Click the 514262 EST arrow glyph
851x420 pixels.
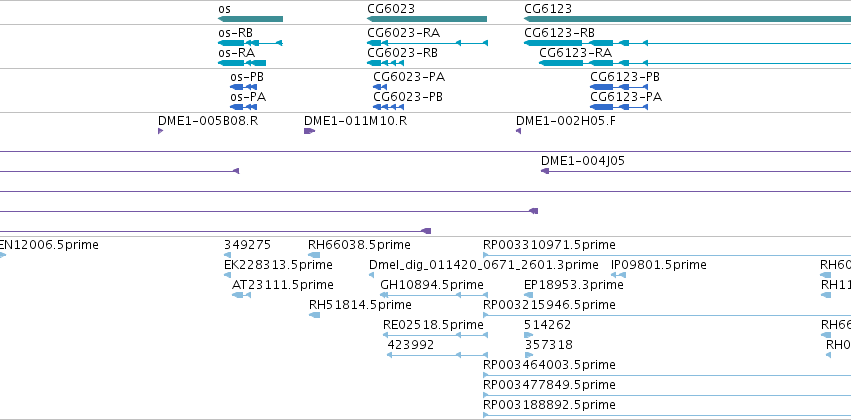click(x=529, y=335)
